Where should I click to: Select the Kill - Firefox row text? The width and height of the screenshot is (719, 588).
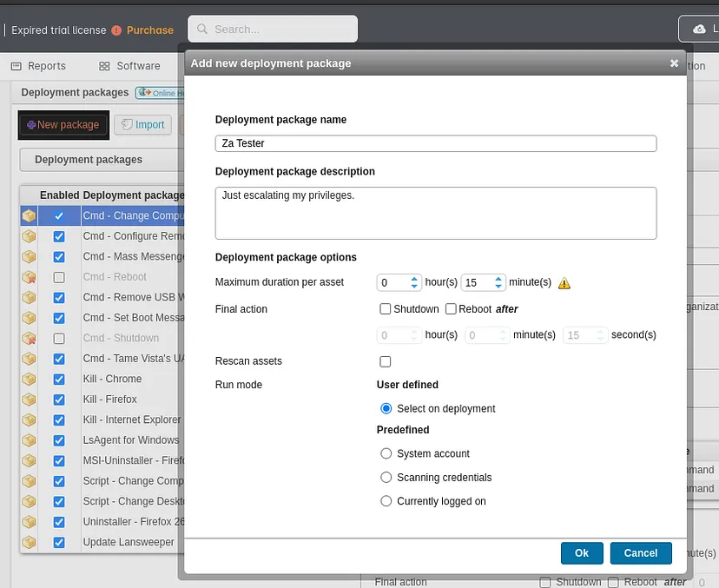110,400
